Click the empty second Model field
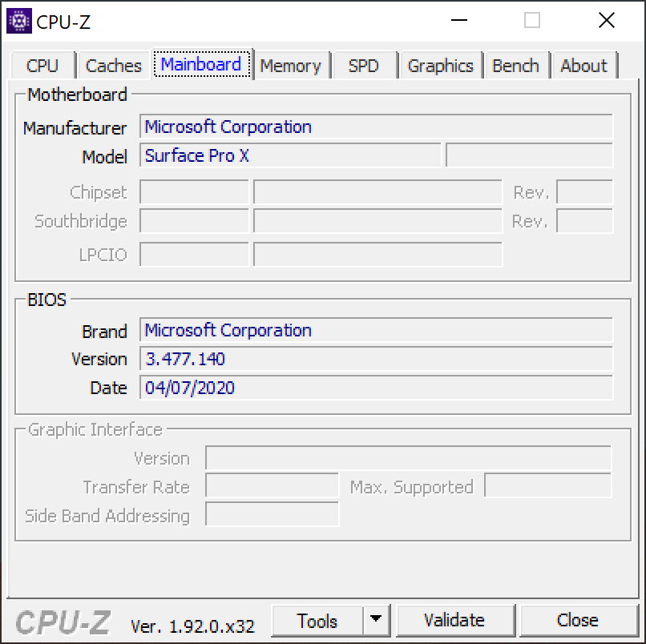Image resolution: width=646 pixels, height=644 pixels. click(530, 155)
